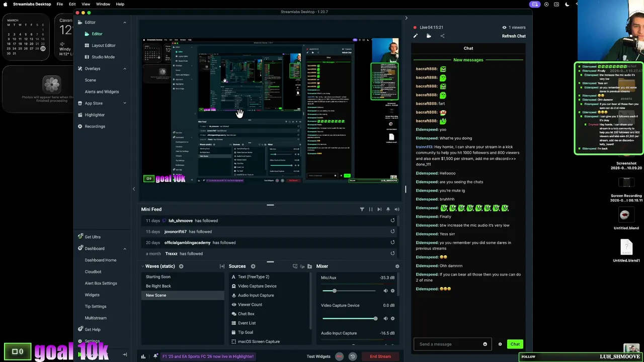Open the Highlighter page
This screenshot has width=644, height=362.
click(x=95, y=115)
